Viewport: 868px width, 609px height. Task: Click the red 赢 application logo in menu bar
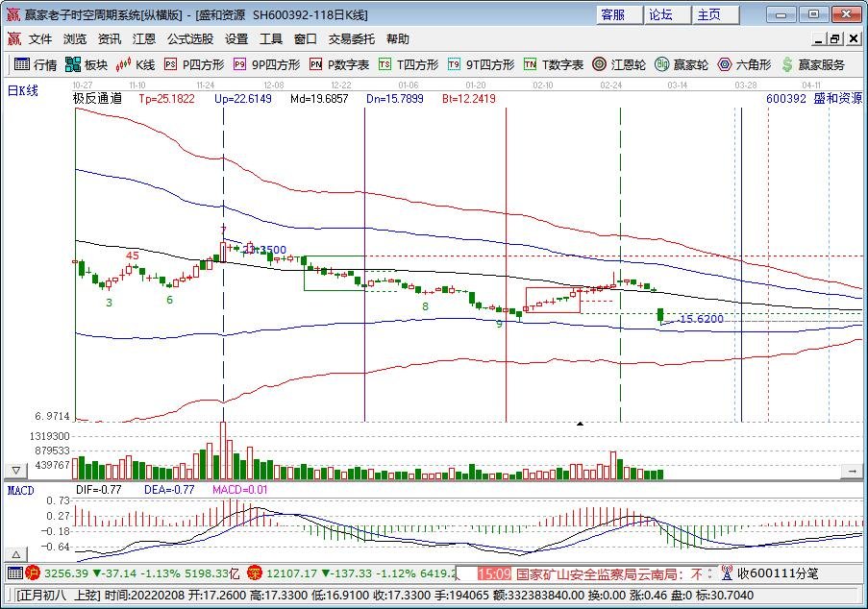(x=13, y=38)
